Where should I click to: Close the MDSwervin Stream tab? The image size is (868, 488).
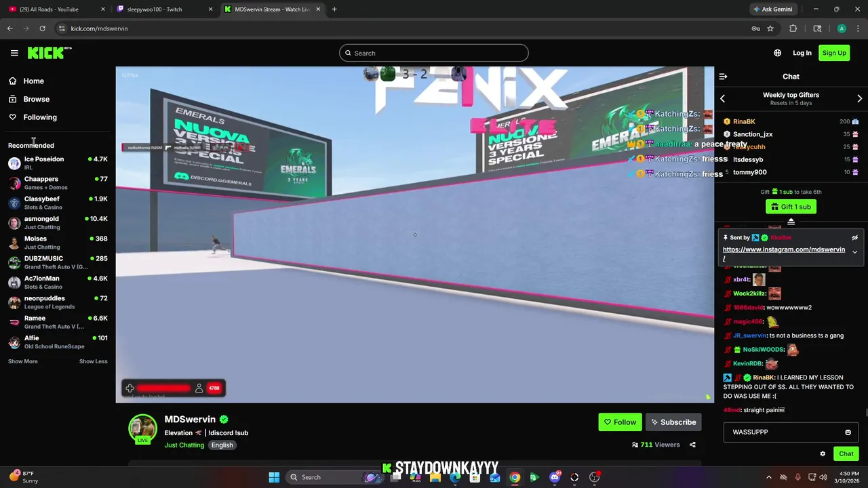[x=319, y=9]
